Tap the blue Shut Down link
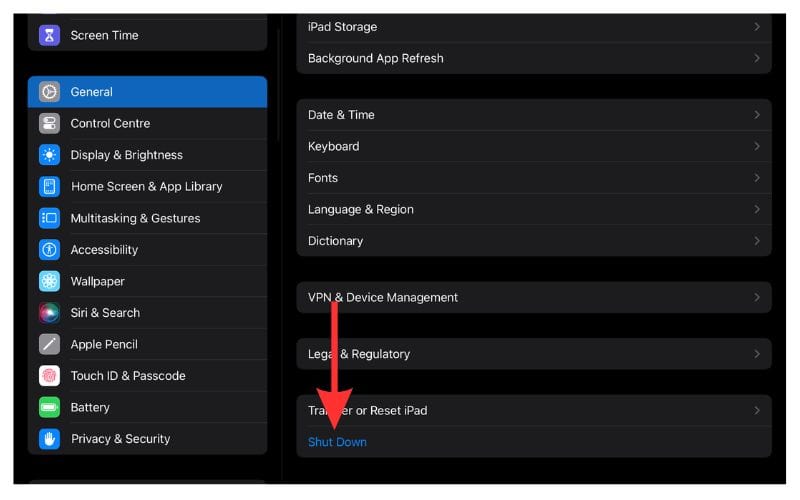This screenshot has width=800, height=500. click(x=337, y=442)
